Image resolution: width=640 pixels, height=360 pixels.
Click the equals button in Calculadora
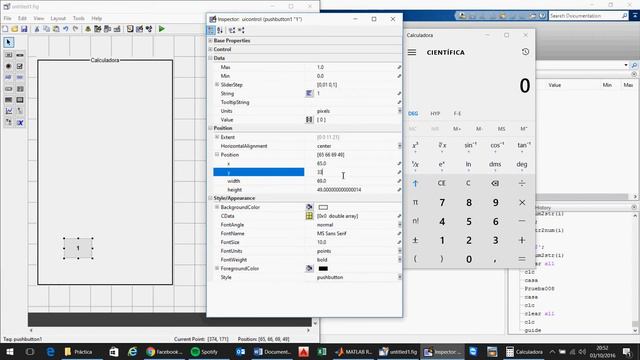tap(522, 259)
